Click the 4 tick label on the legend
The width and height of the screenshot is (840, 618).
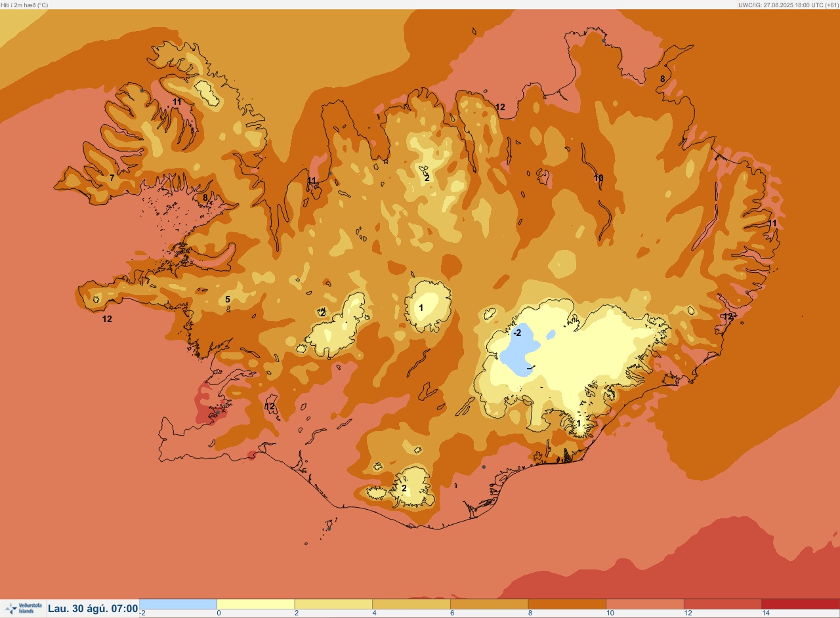coord(374,613)
